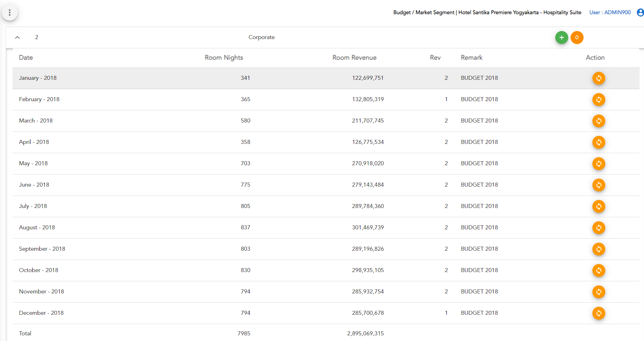
Task: Click room revenue value 298,935,105
Action: pyautogui.click(x=368, y=270)
